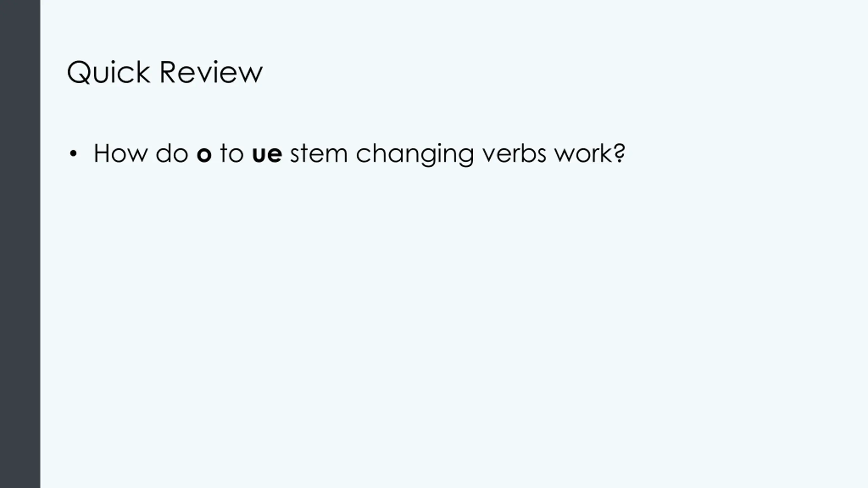Click the dark gray left sidebar stripe
This screenshot has width=868, height=488.
[20, 244]
